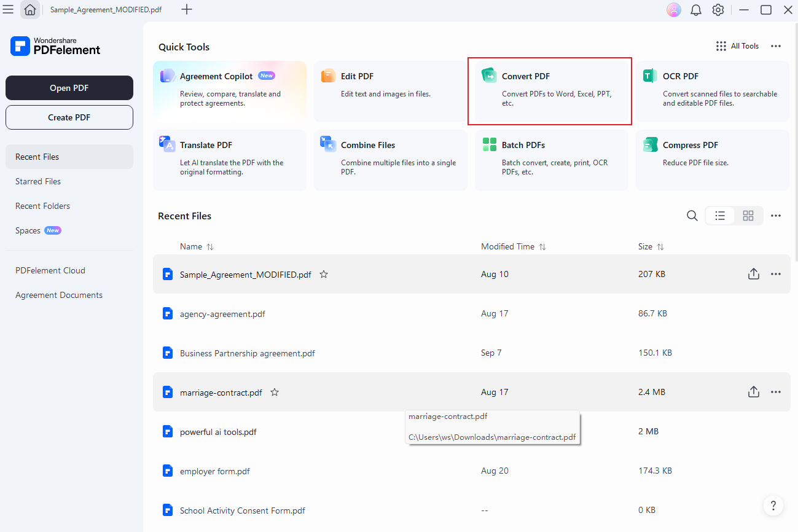This screenshot has height=532, width=798.
Task: Select Starred Files in sidebar
Action: [x=69, y=181]
